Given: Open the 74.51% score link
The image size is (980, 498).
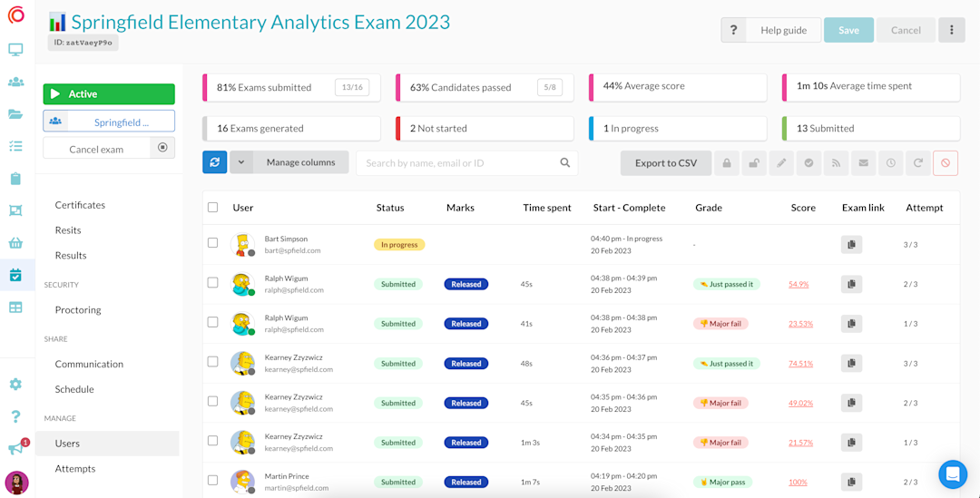Looking at the screenshot, I should 800,363.
